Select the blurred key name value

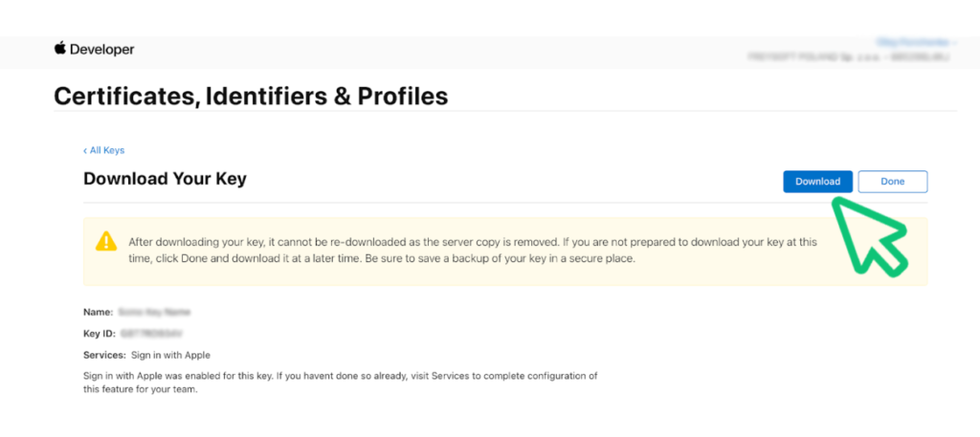[x=154, y=311]
